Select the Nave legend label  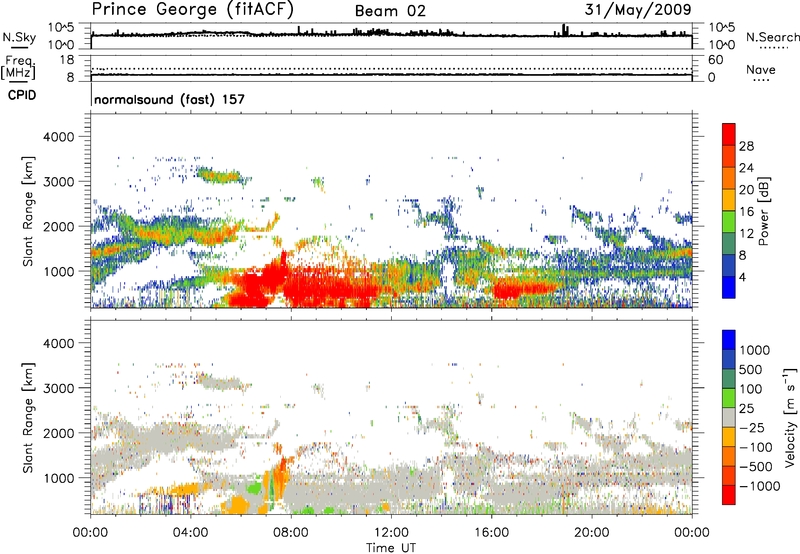pos(761,70)
